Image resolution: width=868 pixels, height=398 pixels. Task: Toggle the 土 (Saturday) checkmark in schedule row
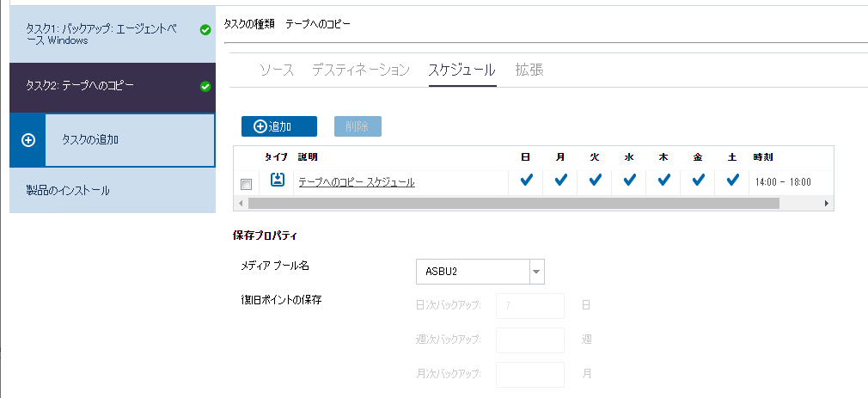coord(732,180)
